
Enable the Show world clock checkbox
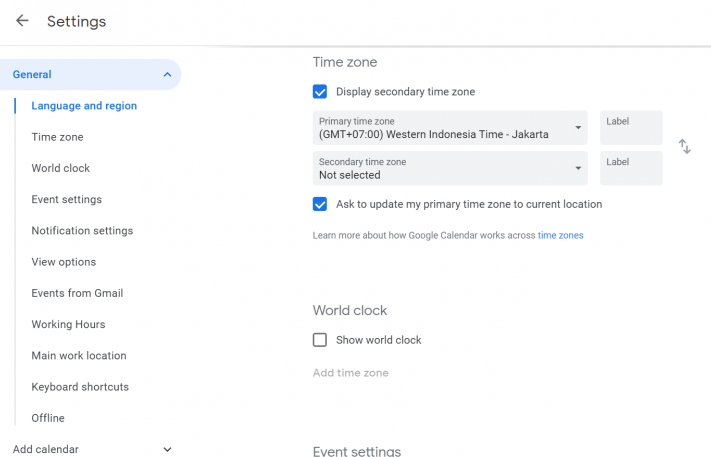tap(320, 340)
